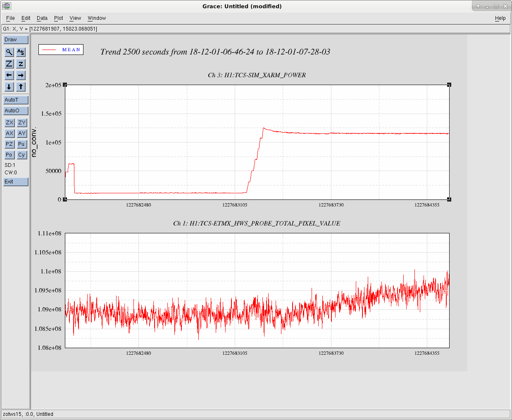This screenshot has height=420, width=512.
Task: Open the Plot menu
Action: click(59, 18)
